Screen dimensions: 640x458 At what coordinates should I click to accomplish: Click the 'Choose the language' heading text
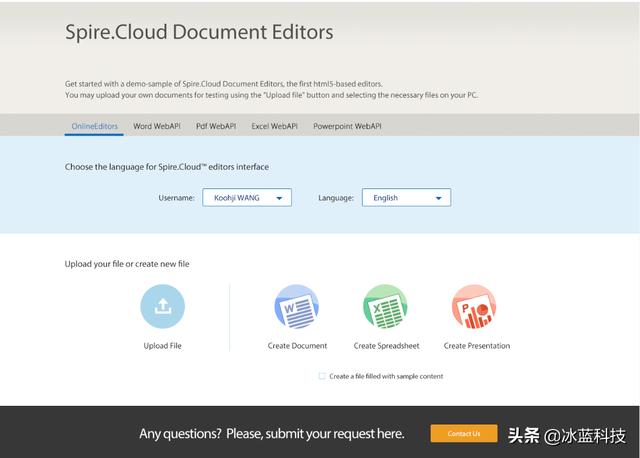point(167,167)
